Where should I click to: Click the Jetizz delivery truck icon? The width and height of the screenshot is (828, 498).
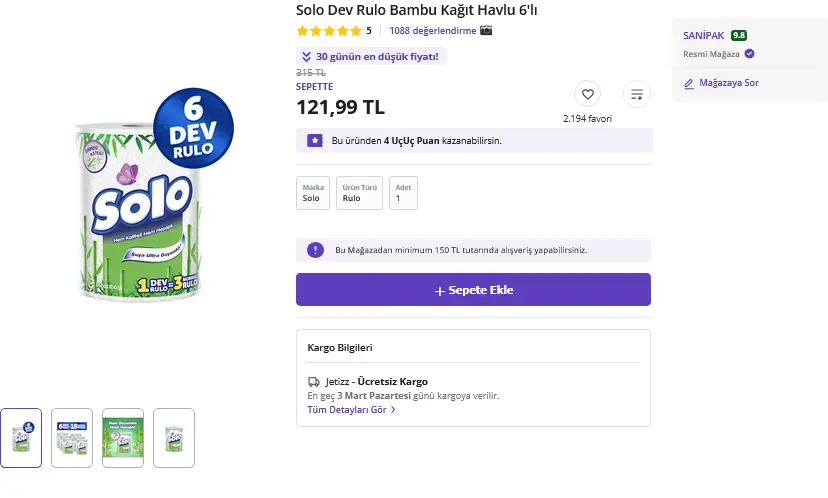(x=314, y=381)
